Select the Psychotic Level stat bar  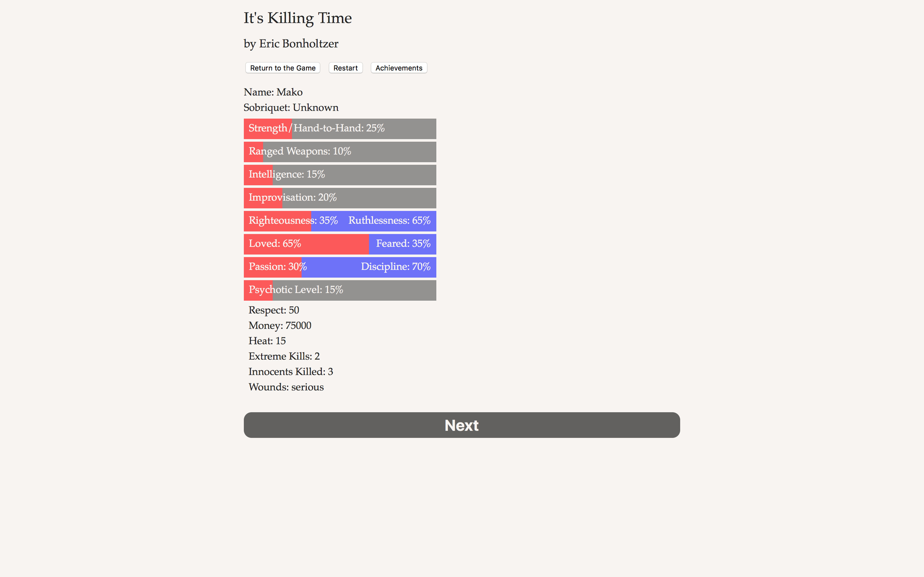click(x=340, y=290)
